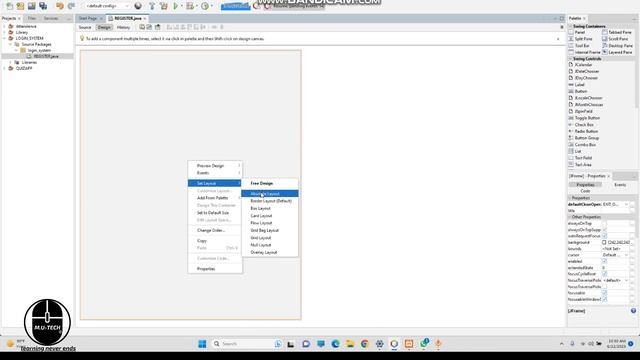The image size is (640, 360).
Task: Expand the Attendence project node
Action: pyautogui.click(x=5, y=27)
